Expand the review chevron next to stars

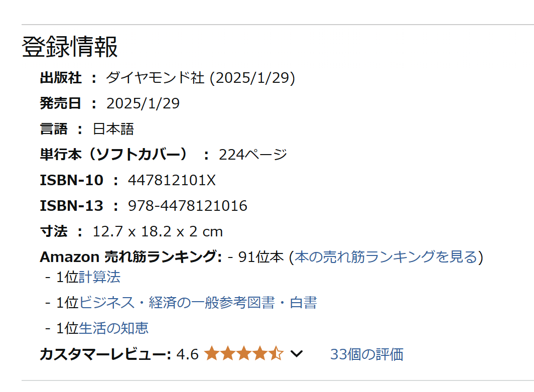pos(297,354)
